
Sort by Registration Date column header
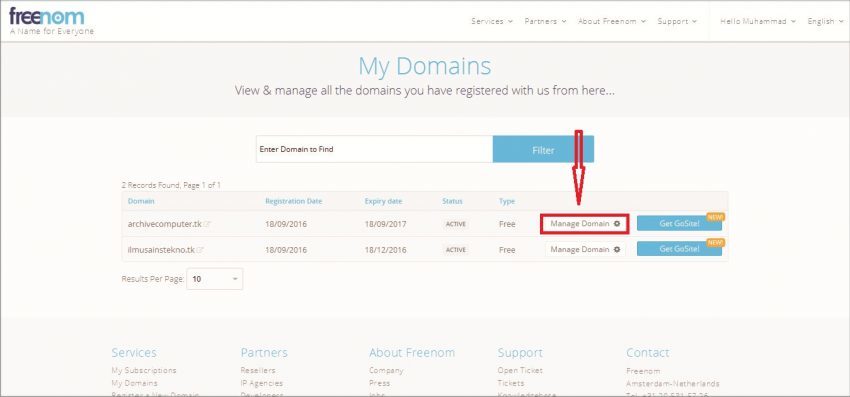click(x=293, y=201)
